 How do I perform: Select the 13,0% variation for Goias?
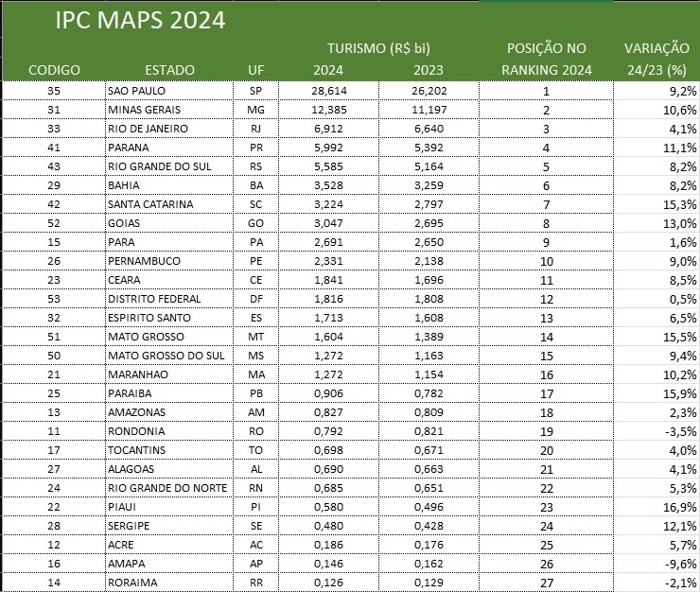click(x=656, y=223)
